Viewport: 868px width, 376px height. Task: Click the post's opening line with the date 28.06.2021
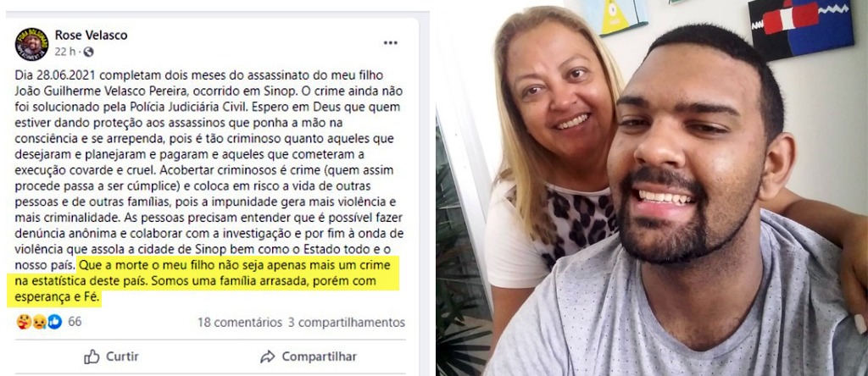(x=199, y=75)
